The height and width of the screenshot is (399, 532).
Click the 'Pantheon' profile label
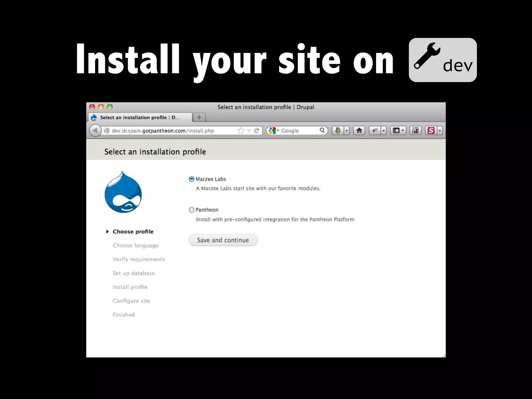(x=207, y=210)
